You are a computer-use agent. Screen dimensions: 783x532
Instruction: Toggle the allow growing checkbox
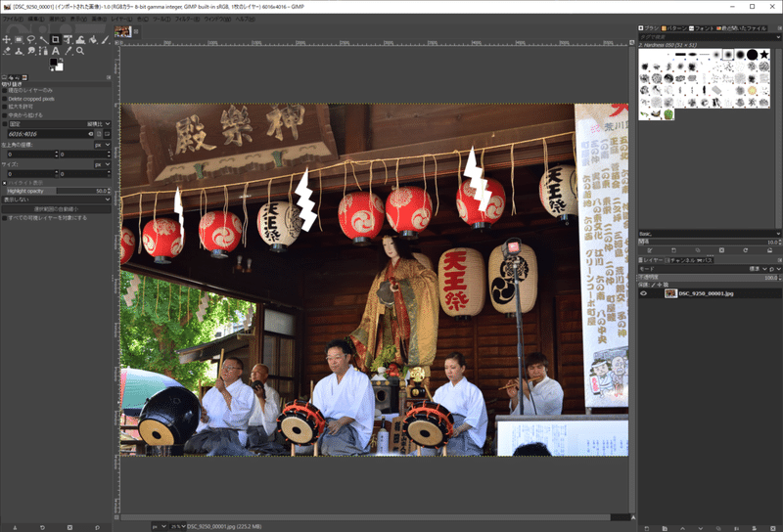5,107
